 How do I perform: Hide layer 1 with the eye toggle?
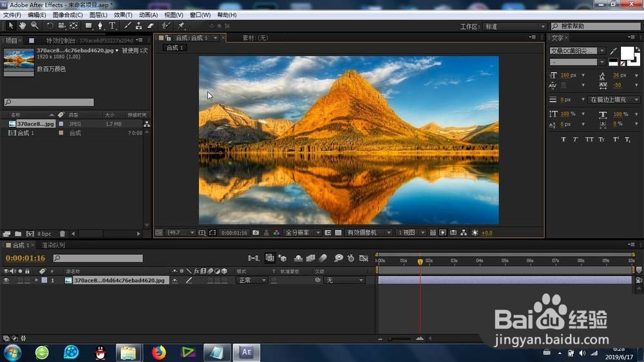6,280
